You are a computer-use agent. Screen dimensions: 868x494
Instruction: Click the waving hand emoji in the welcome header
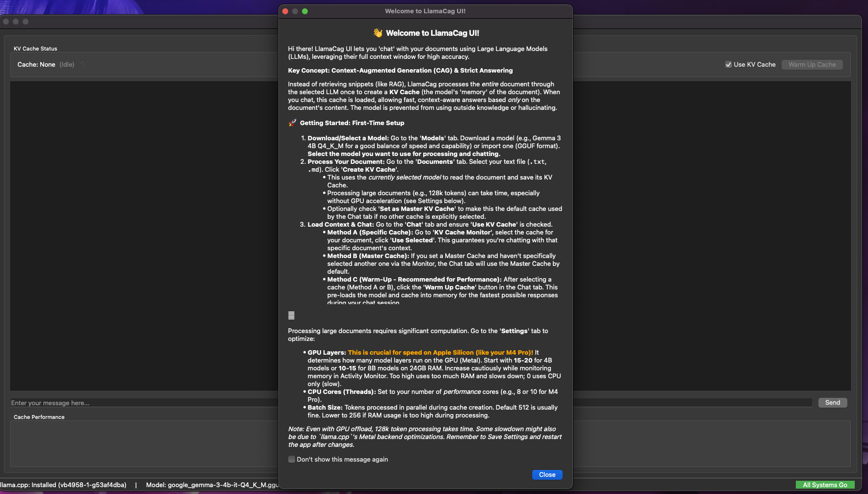(378, 33)
